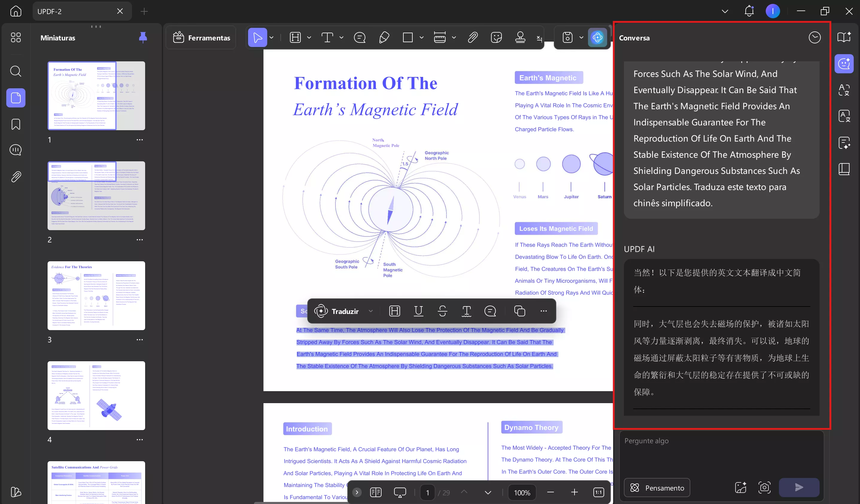Apply strikethrough to selected text
Image resolution: width=860 pixels, height=504 pixels.
click(442, 311)
